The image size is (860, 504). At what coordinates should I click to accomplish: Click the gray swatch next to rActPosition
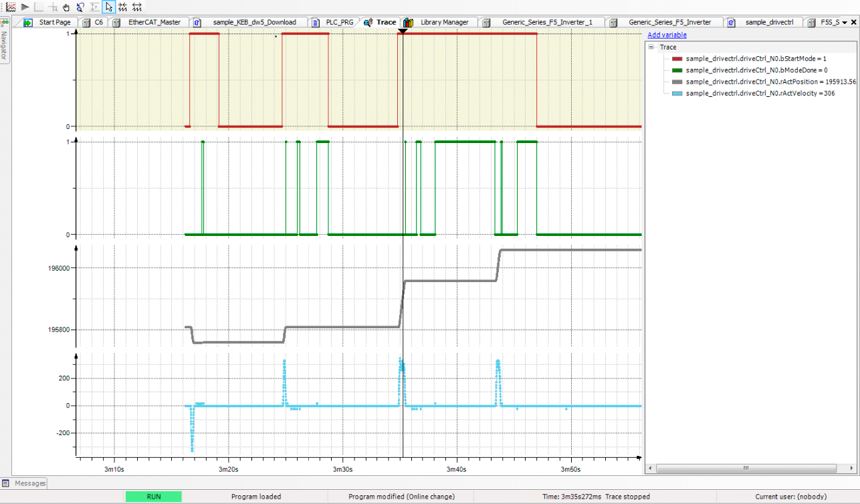pos(676,82)
